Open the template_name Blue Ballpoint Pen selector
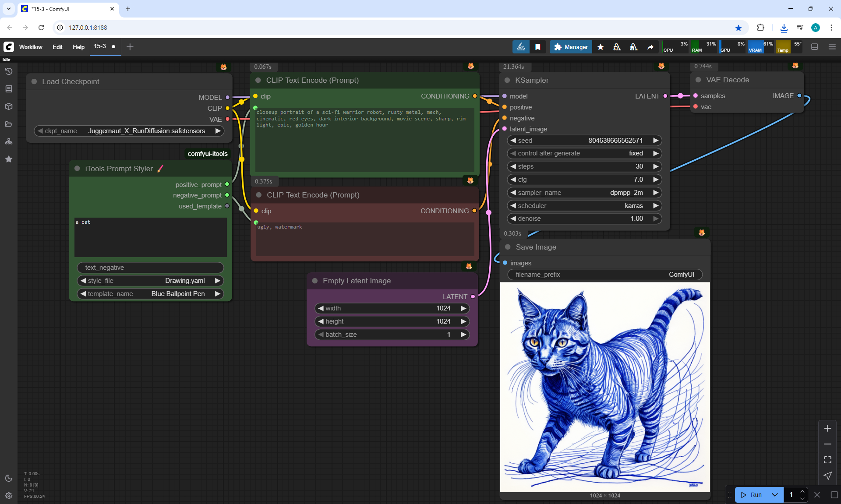The image size is (841, 504). point(150,294)
